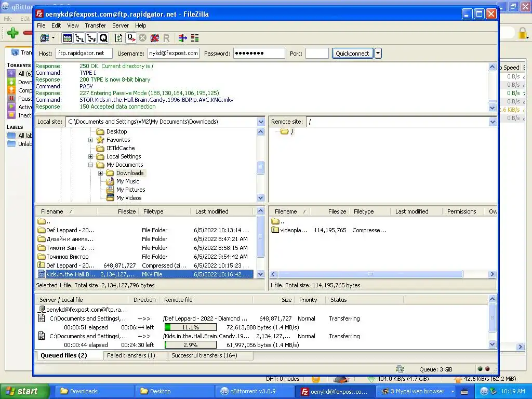
Task: Select Kids.in.the.Hall MKV file row
Action: (x=144, y=274)
